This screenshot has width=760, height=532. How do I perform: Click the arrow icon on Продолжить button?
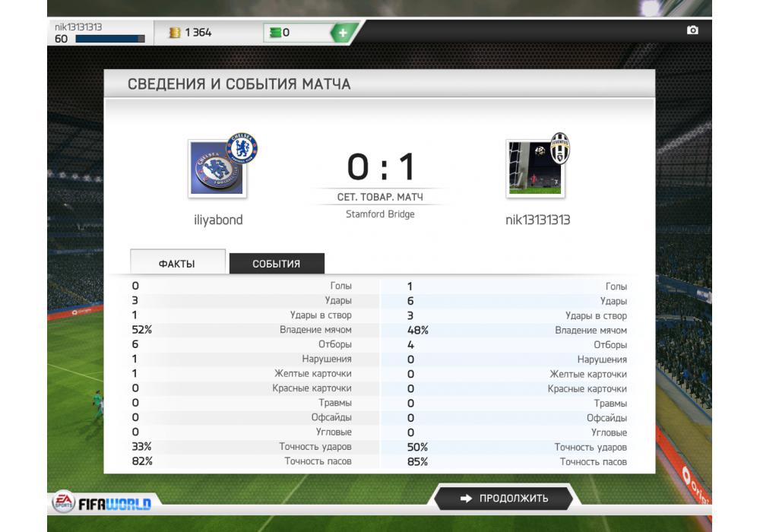pyautogui.click(x=466, y=498)
